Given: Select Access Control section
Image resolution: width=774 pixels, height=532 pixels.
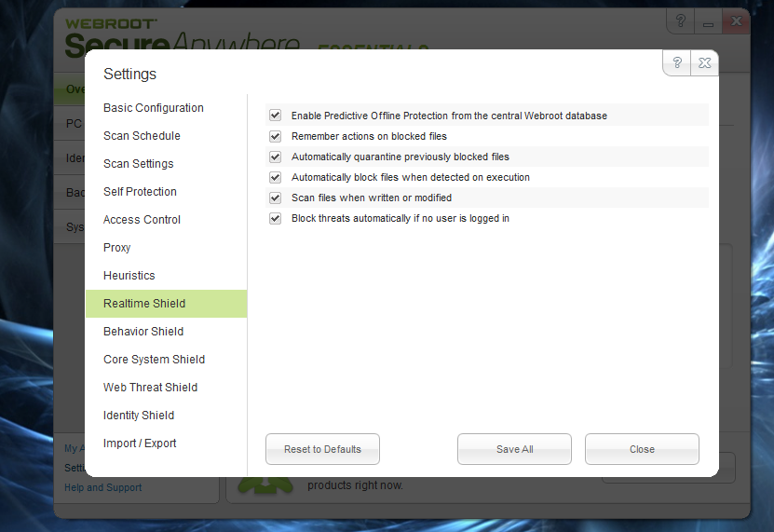Looking at the screenshot, I should pos(167,219).
